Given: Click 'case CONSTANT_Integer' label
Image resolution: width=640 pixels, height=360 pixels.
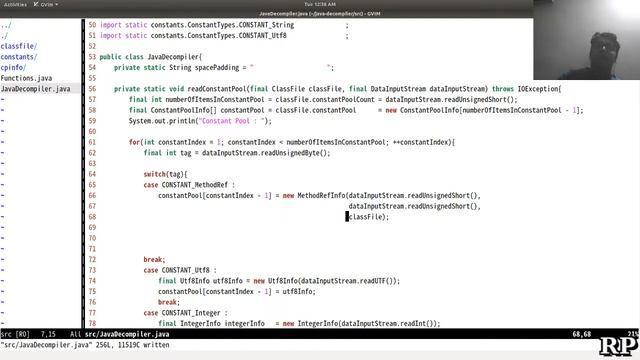Looking at the screenshot, I should [x=182, y=313].
